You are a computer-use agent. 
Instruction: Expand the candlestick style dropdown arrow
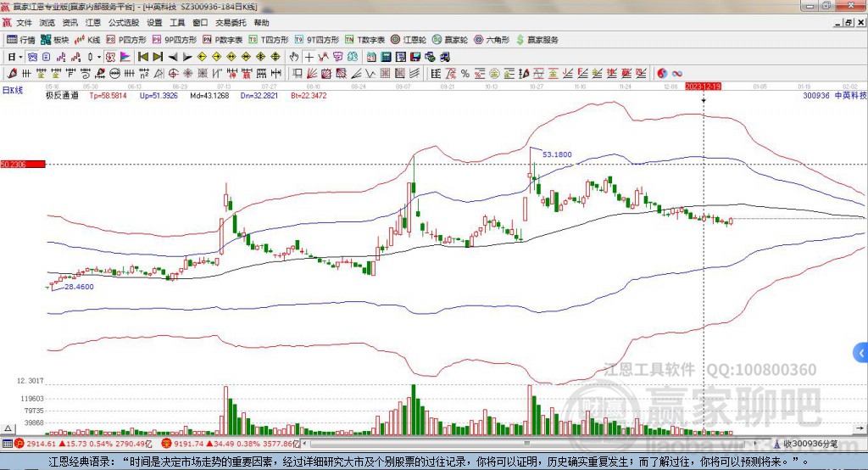coord(99,57)
